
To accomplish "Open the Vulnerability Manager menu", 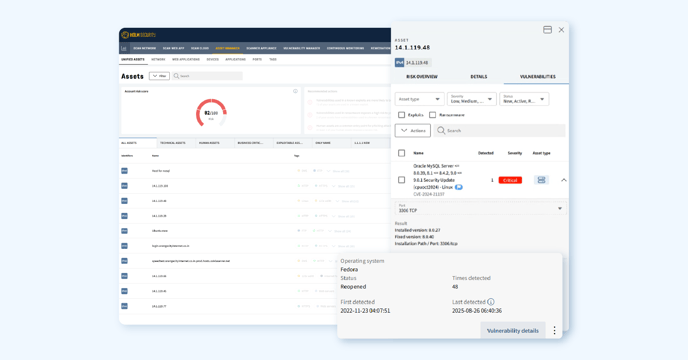I will [301, 48].
